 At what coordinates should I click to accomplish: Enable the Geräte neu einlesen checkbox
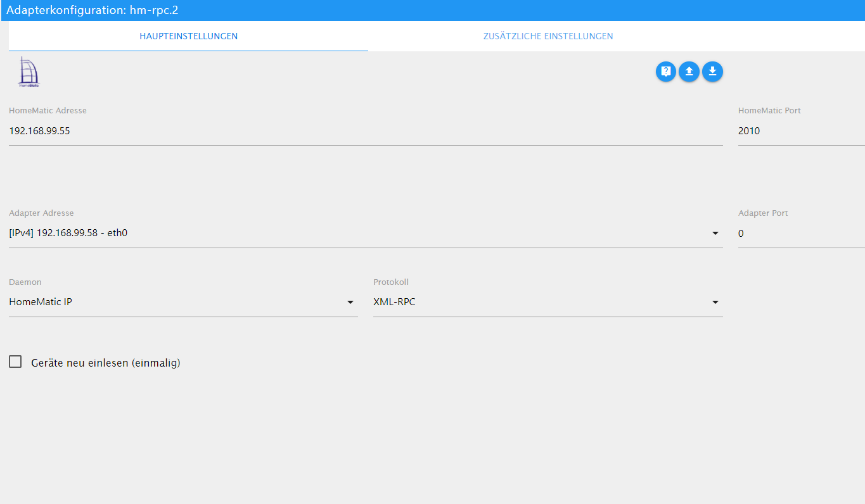pos(15,362)
